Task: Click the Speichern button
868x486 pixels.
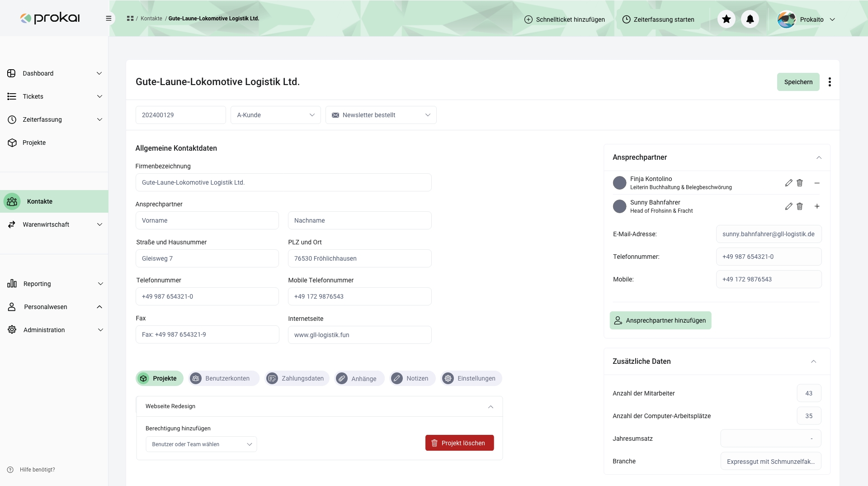Action: coord(798,82)
